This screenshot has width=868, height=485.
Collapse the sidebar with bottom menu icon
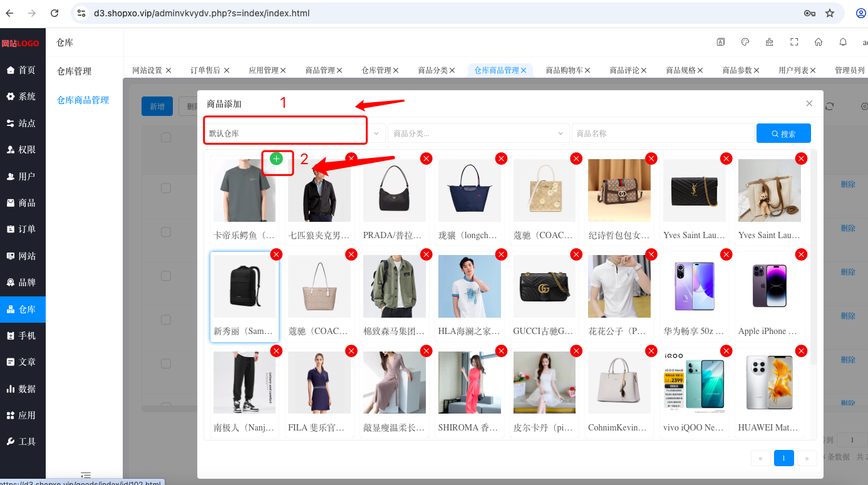tap(86, 476)
